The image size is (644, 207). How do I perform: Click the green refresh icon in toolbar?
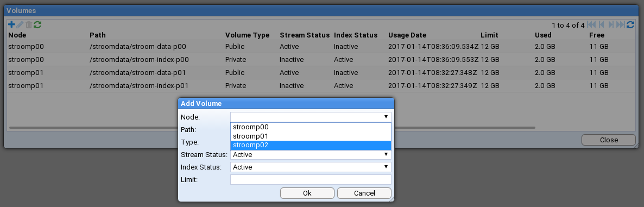click(37, 25)
